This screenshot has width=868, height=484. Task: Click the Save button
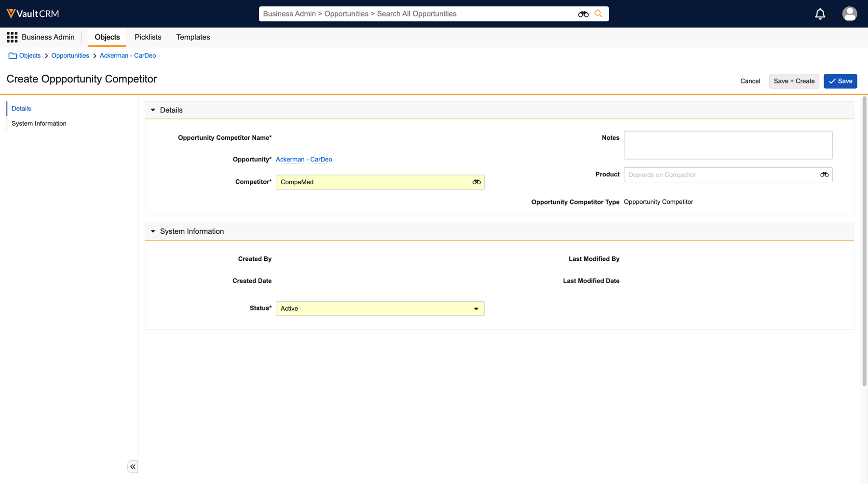(x=840, y=81)
